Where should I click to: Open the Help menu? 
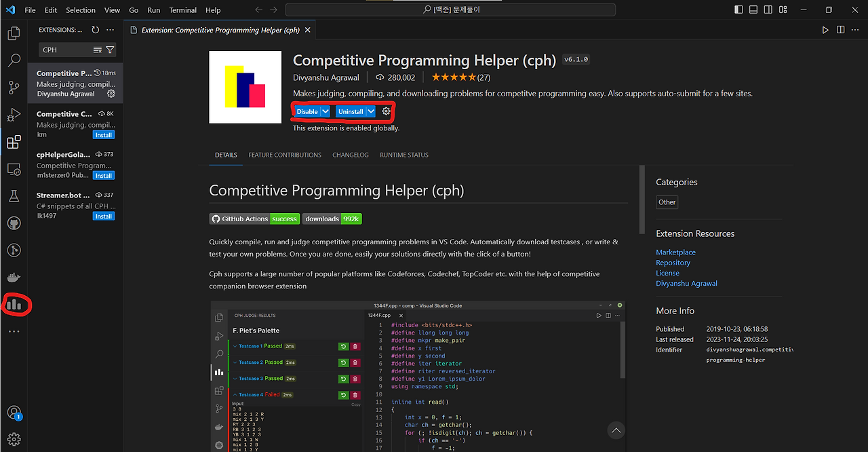pos(213,10)
